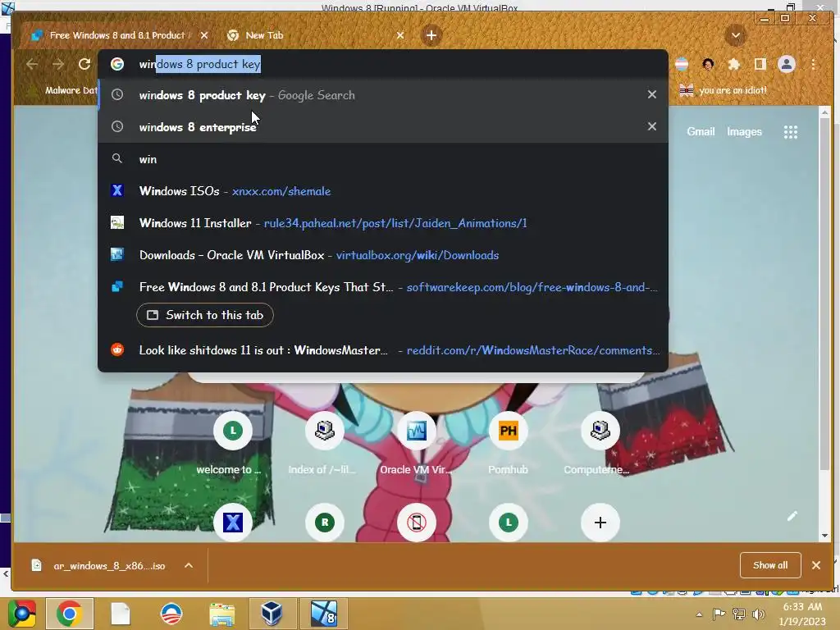Open the Extensions puzzle-piece icon
This screenshot has width=840, height=630.
734,64
